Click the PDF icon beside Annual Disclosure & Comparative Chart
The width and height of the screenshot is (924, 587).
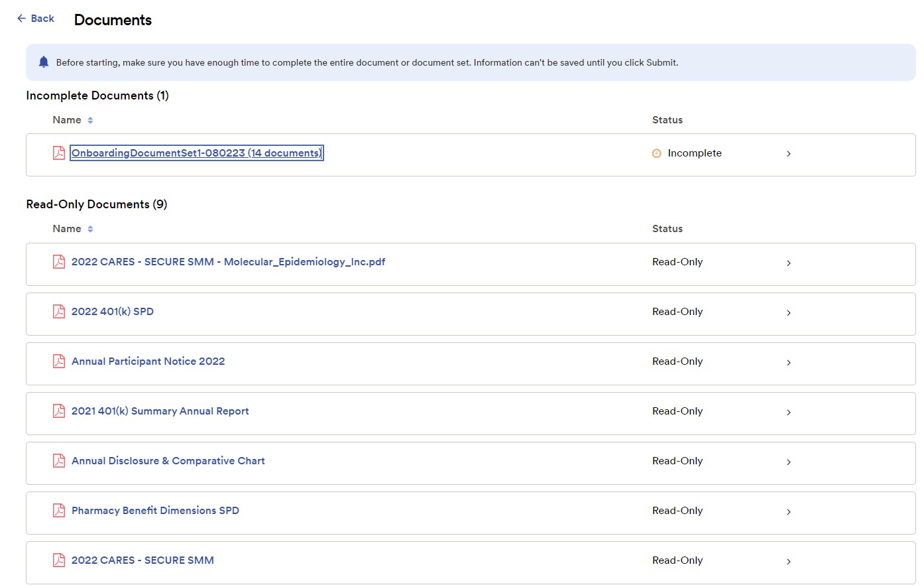click(x=58, y=460)
